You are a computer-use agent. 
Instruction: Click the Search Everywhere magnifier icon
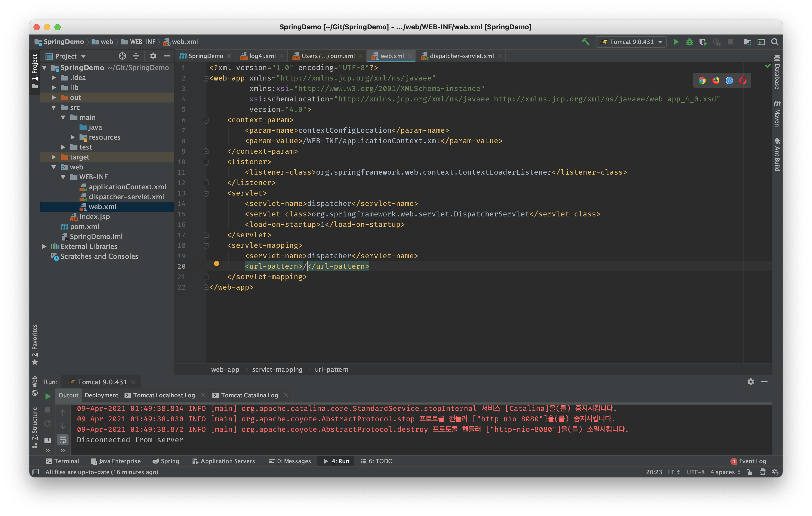(x=775, y=42)
